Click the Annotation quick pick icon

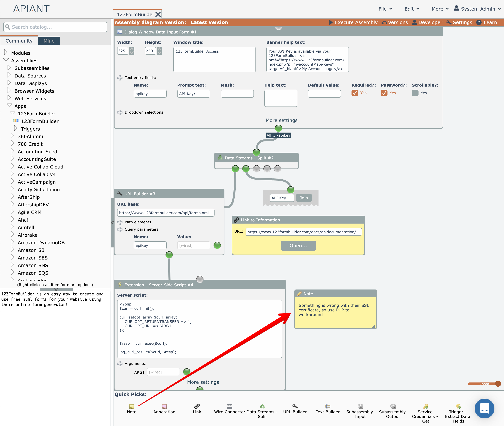pos(164,406)
